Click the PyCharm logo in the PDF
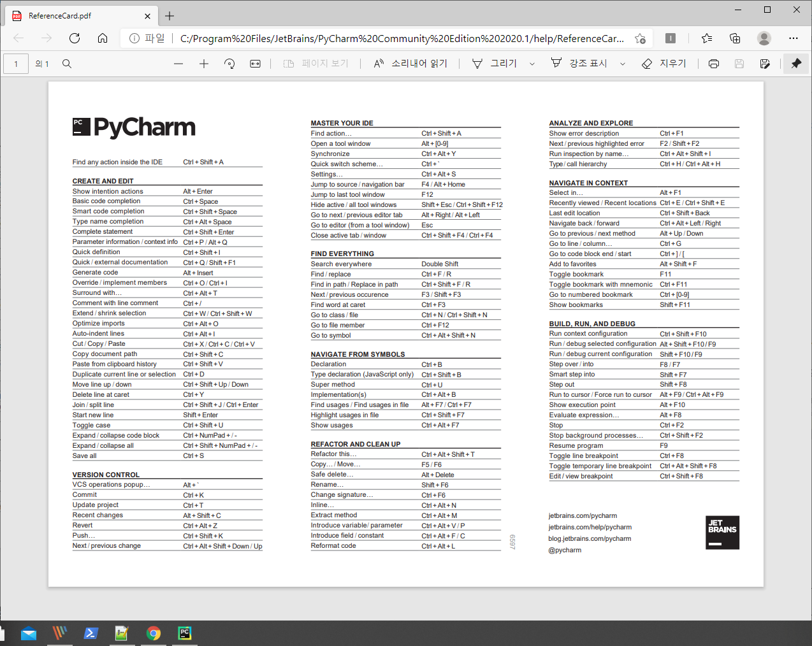This screenshot has width=812, height=646. coord(134,127)
